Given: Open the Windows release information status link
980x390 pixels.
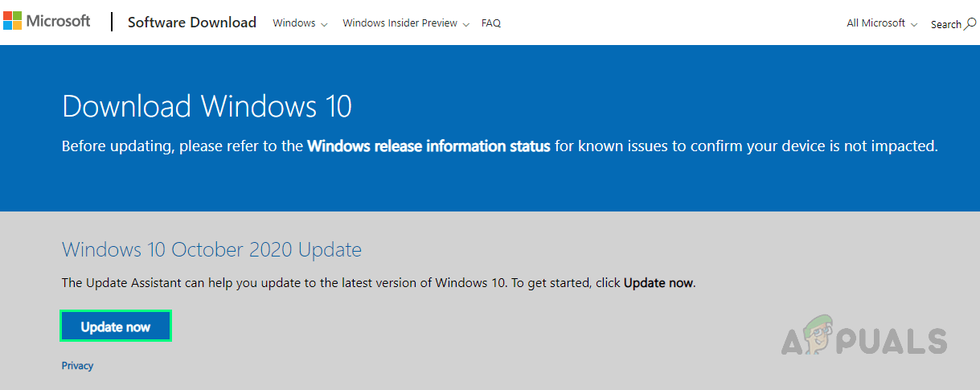Looking at the screenshot, I should tap(428, 146).
